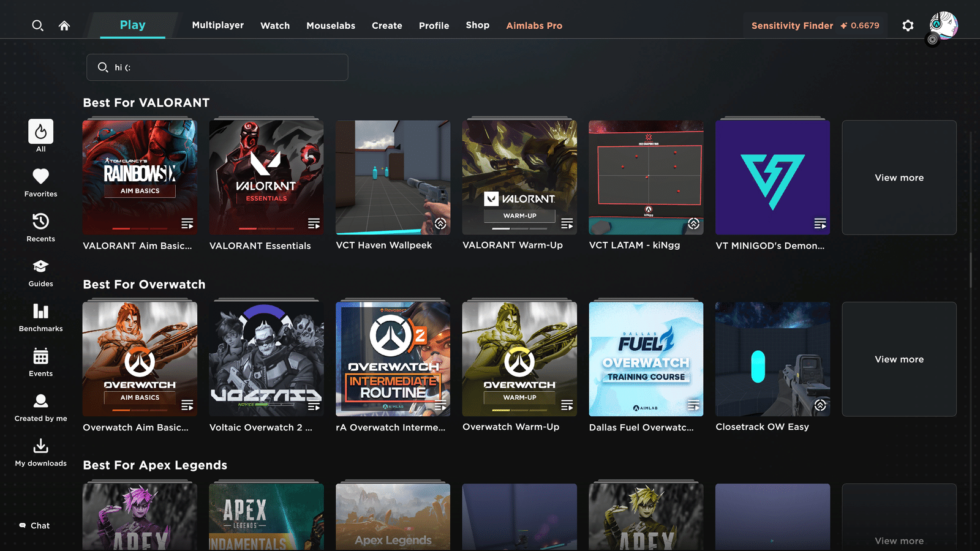Open Guides graduation cap icon

(x=41, y=266)
